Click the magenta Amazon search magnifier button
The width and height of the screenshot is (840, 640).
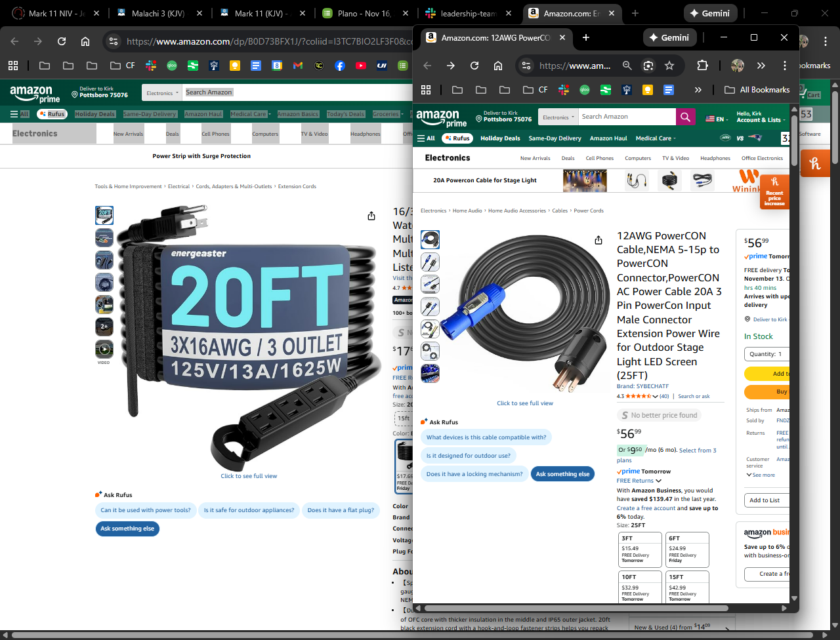[685, 117]
